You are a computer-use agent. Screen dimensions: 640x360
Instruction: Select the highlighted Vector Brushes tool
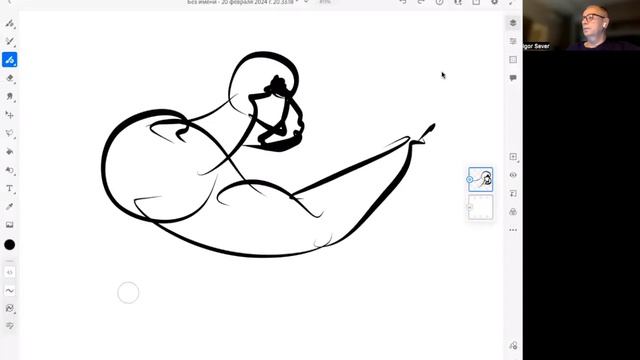(x=9, y=60)
